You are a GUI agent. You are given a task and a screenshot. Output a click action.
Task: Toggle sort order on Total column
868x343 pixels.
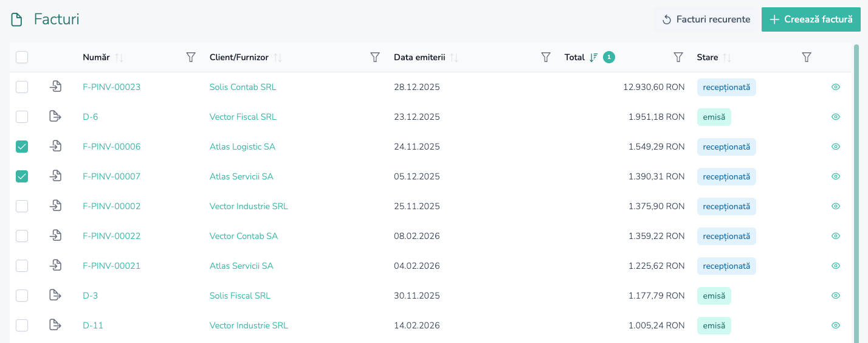594,58
